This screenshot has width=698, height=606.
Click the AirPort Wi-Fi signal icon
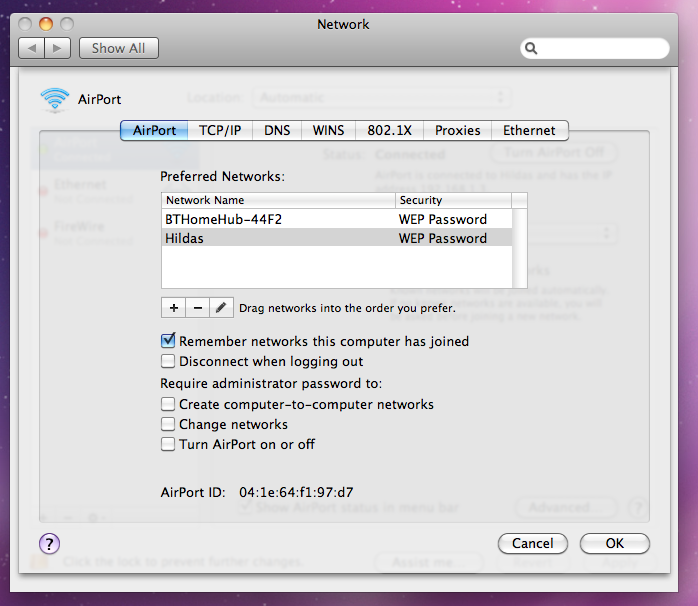(x=55, y=99)
